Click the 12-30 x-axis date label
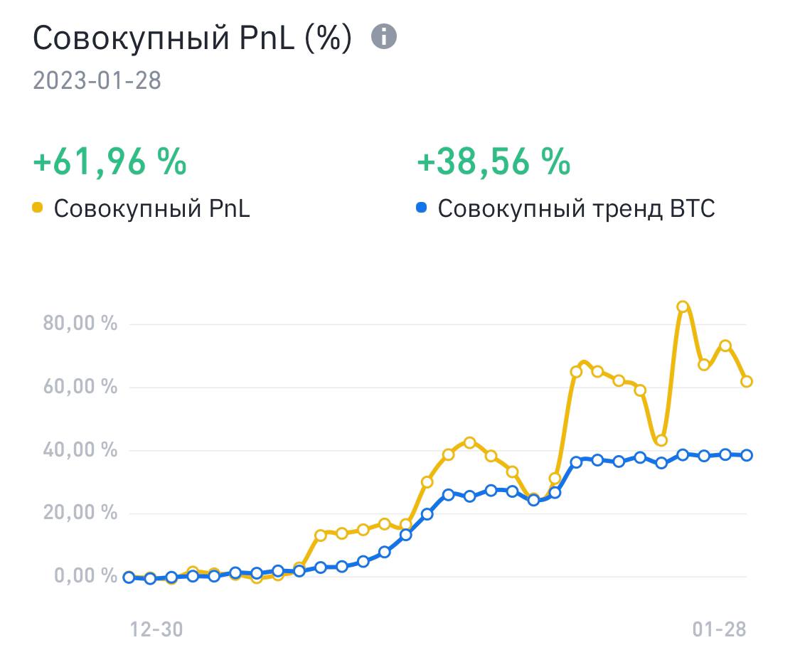 (x=156, y=629)
